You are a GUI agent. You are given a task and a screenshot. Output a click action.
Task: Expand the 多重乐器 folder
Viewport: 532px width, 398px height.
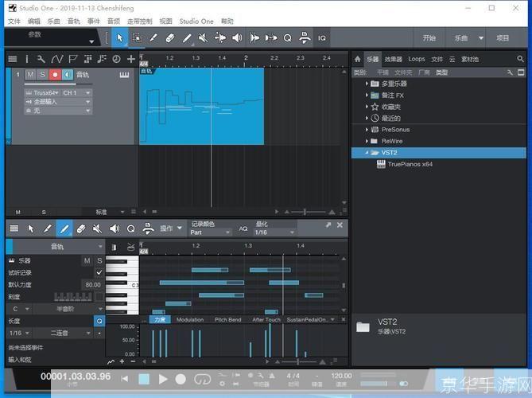[367, 84]
